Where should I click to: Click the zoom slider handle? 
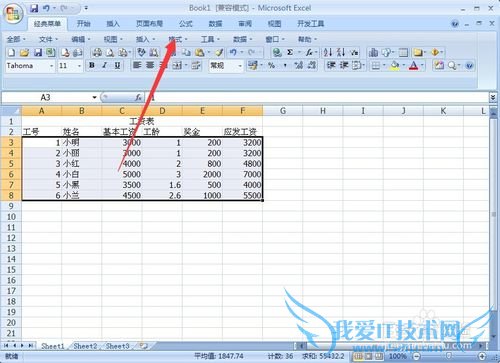click(449, 356)
